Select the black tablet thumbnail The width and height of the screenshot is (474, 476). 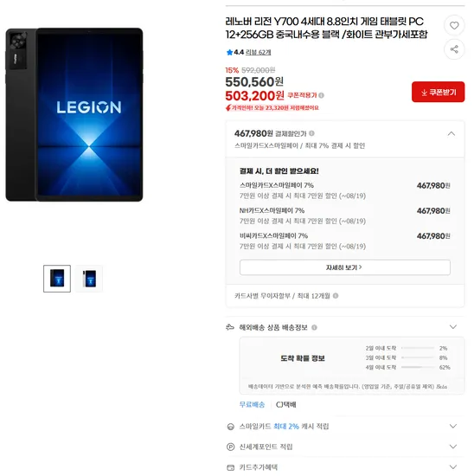coord(57,279)
